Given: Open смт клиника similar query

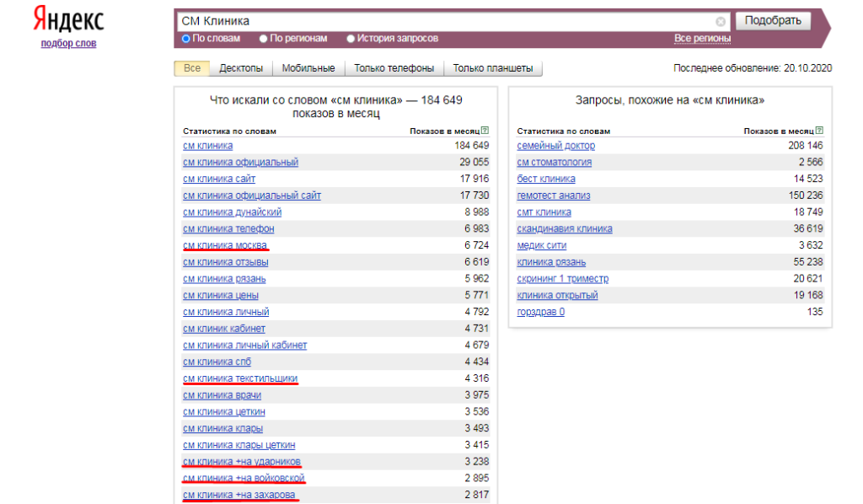Looking at the screenshot, I should click(544, 212).
